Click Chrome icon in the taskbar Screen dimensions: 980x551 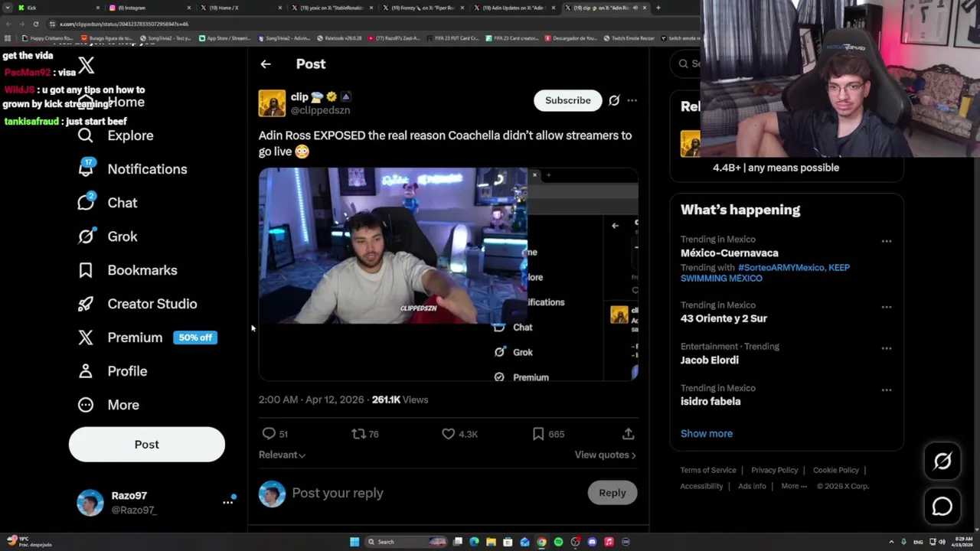(541, 542)
